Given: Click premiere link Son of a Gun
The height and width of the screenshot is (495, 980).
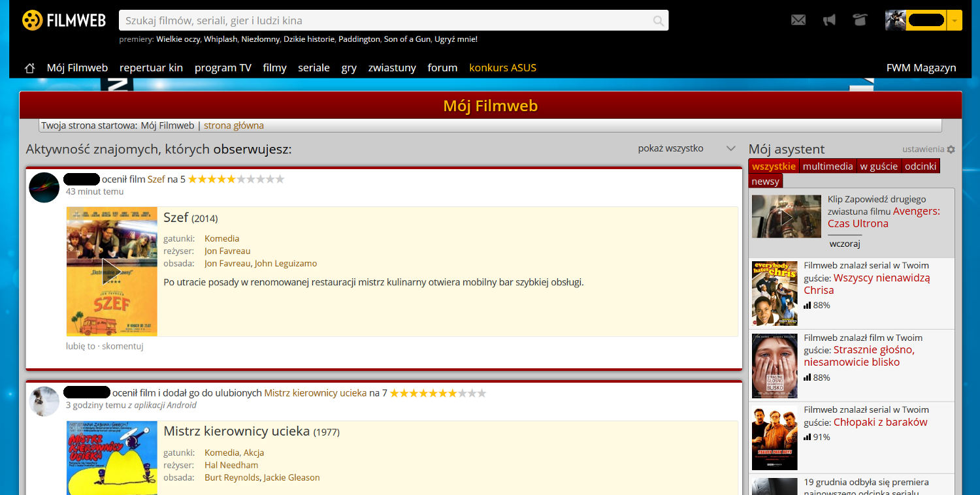Looking at the screenshot, I should pyautogui.click(x=407, y=39).
